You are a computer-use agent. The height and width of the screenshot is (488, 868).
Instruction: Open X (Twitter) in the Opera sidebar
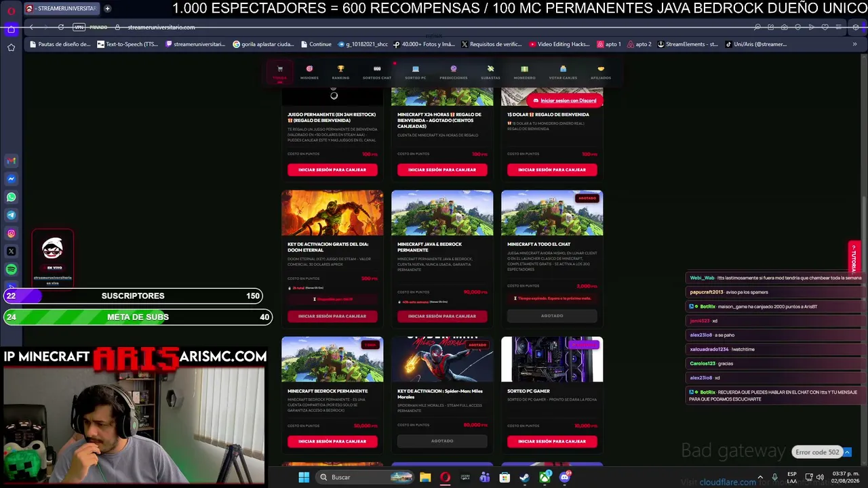pos(11,251)
